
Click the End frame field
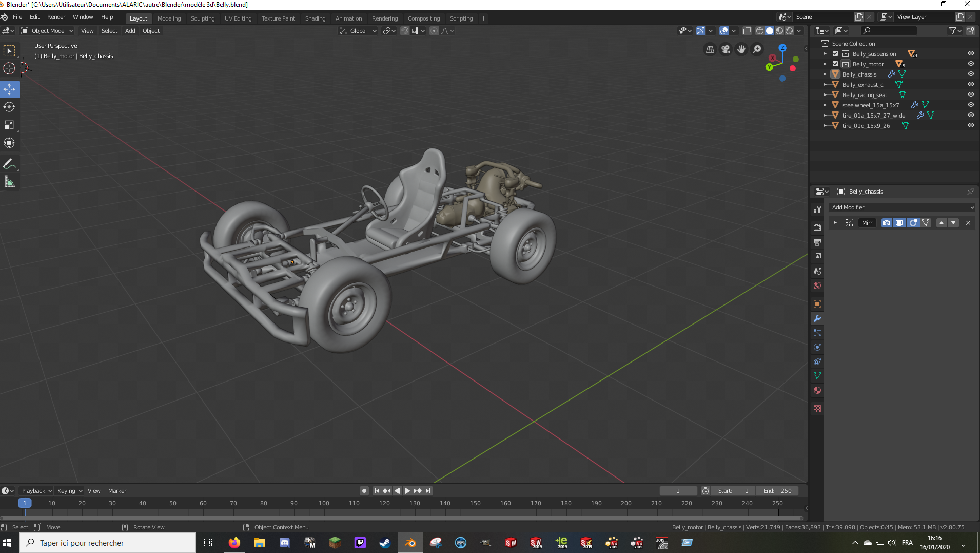777,491
